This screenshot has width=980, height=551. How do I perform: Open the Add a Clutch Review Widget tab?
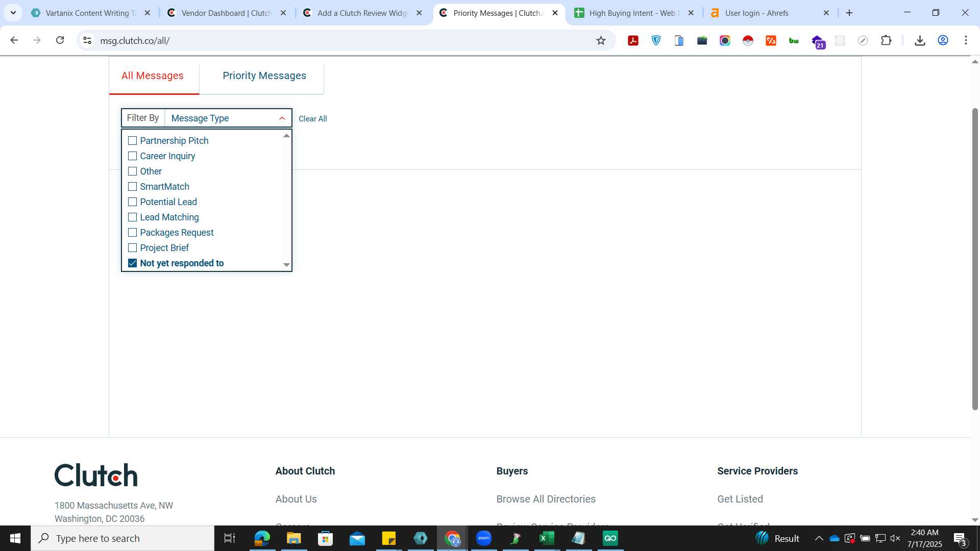[362, 13]
